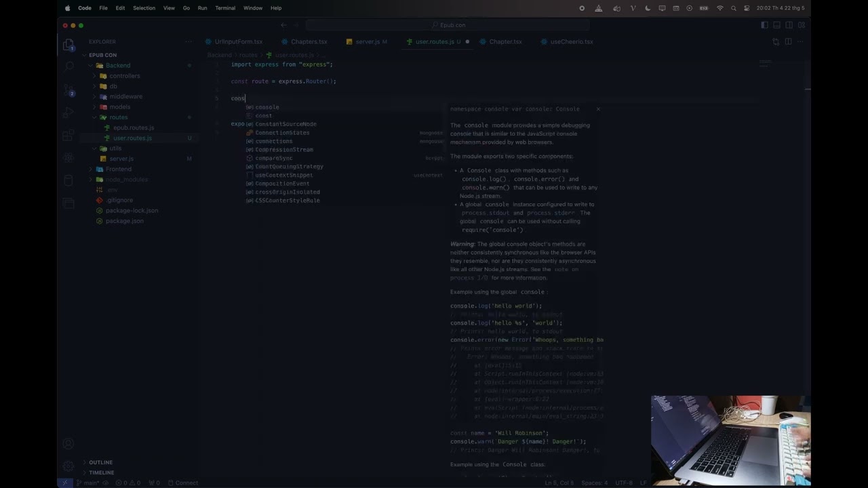Open epub.routes.js in the explorer
The height and width of the screenshot is (488, 868).
point(134,127)
